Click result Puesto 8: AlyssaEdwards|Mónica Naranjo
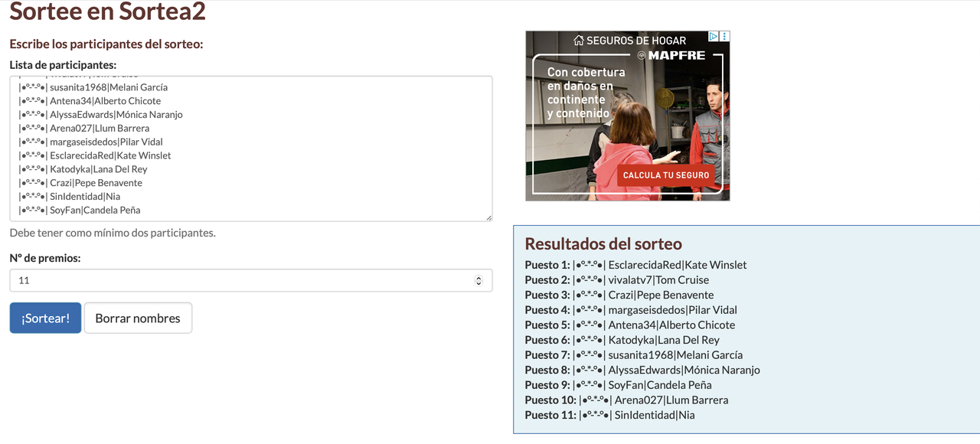The height and width of the screenshot is (444, 980). (642, 370)
